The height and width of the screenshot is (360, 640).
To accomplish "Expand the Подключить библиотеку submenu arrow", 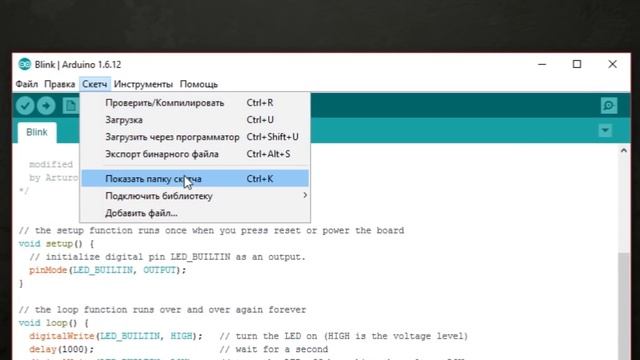I will point(305,196).
